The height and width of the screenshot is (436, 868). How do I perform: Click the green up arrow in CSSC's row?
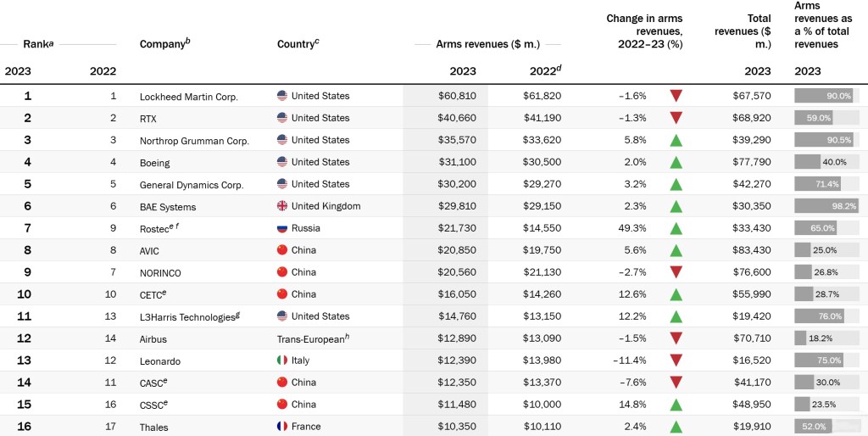click(x=676, y=405)
